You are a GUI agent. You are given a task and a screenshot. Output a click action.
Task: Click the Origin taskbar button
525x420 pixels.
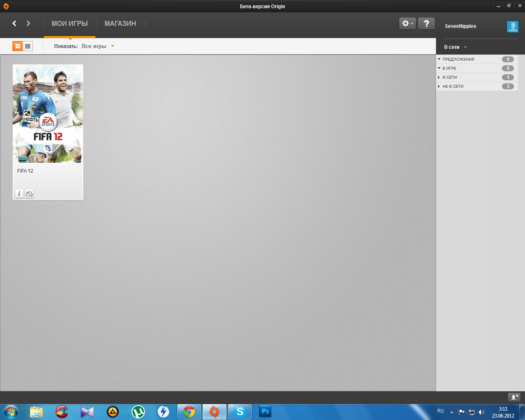(215, 411)
